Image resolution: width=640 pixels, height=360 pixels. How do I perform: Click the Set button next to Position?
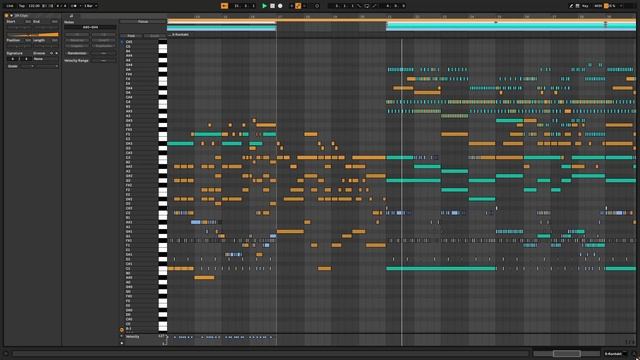28,40
